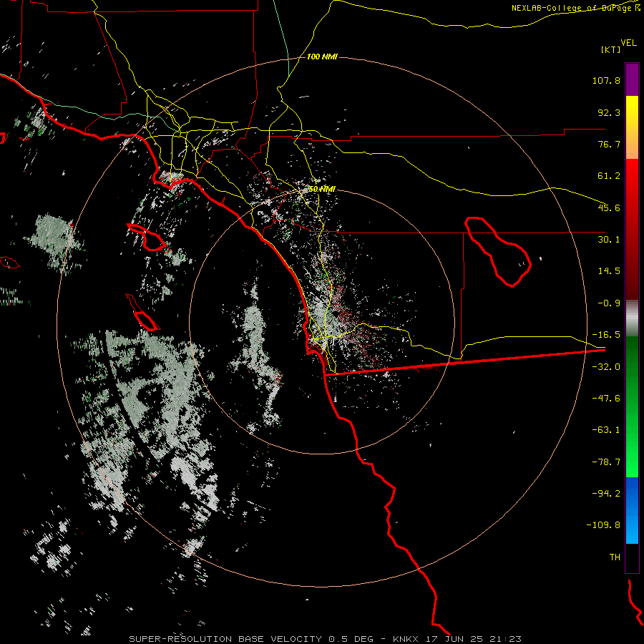Click the 92.3 legend value
The height and width of the screenshot is (644, 644).
coord(609,112)
